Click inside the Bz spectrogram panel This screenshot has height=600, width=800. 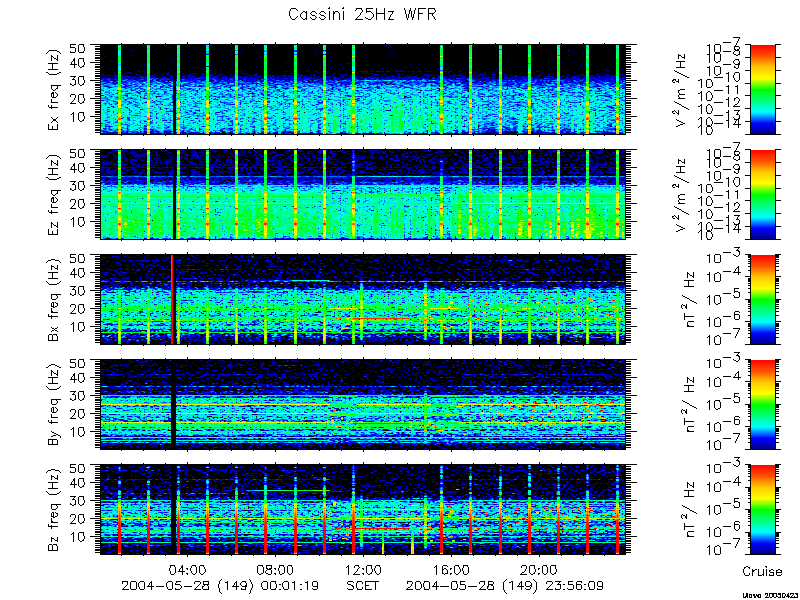coord(363,510)
